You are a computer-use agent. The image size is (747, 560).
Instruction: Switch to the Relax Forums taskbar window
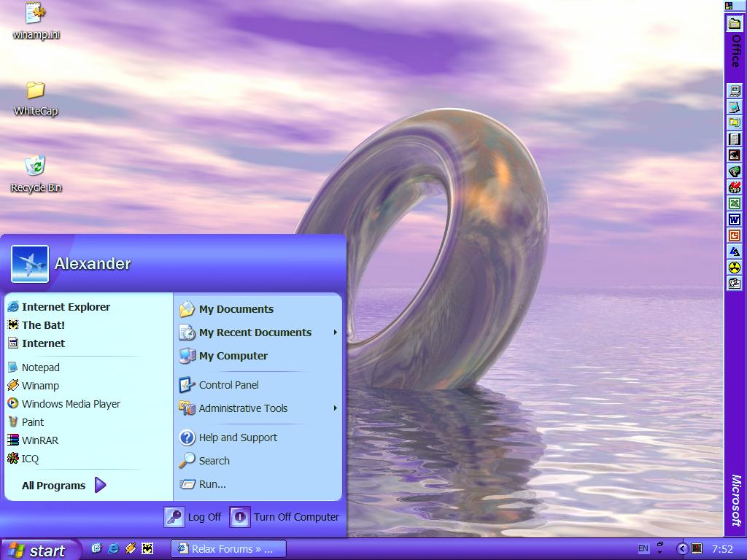(228, 548)
